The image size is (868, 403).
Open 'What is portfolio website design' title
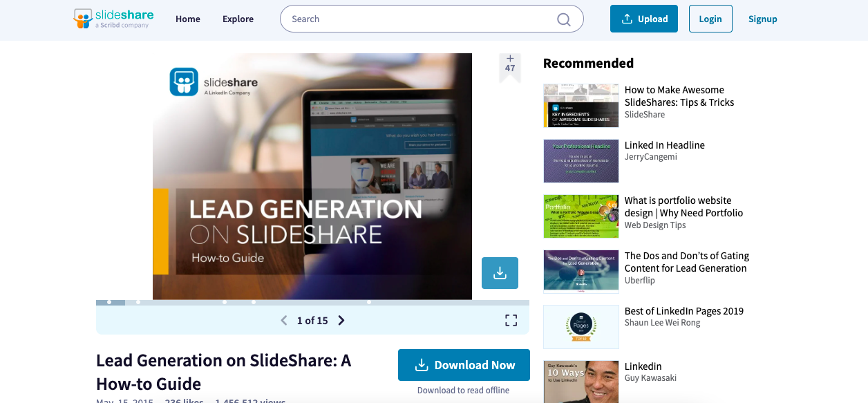(x=683, y=207)
